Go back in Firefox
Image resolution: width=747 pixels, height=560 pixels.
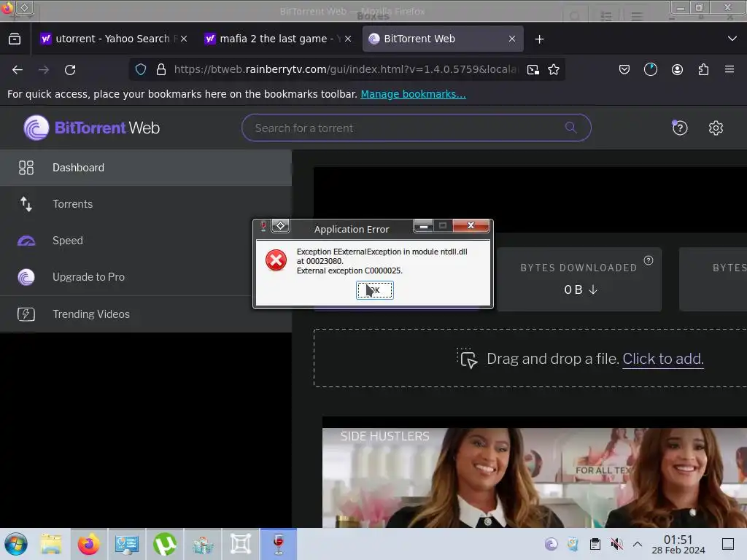(18, 69)
